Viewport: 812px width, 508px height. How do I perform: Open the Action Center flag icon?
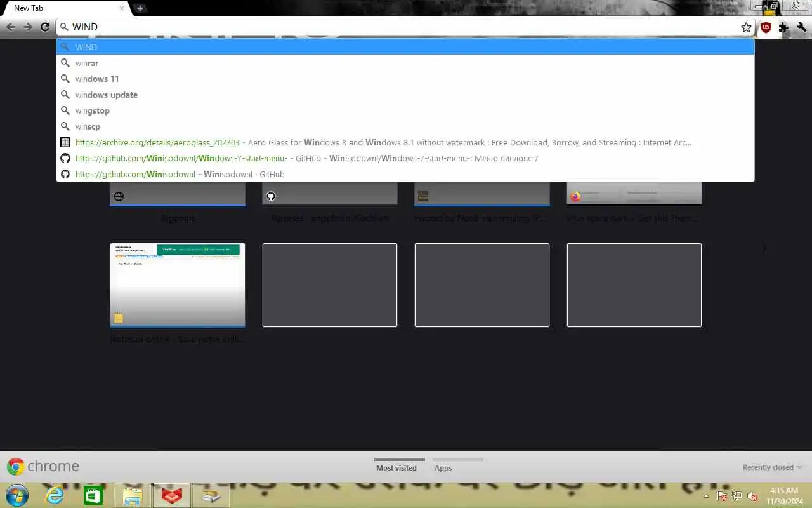[722, 496]
